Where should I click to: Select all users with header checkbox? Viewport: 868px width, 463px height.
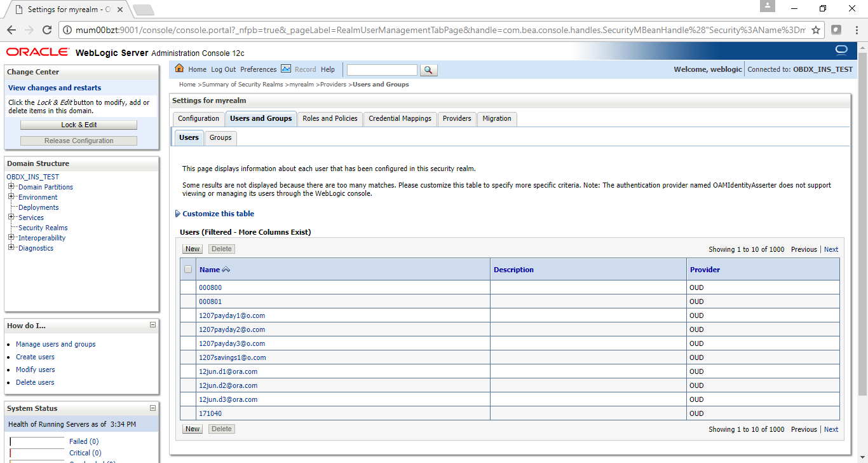tap(188, 270)
